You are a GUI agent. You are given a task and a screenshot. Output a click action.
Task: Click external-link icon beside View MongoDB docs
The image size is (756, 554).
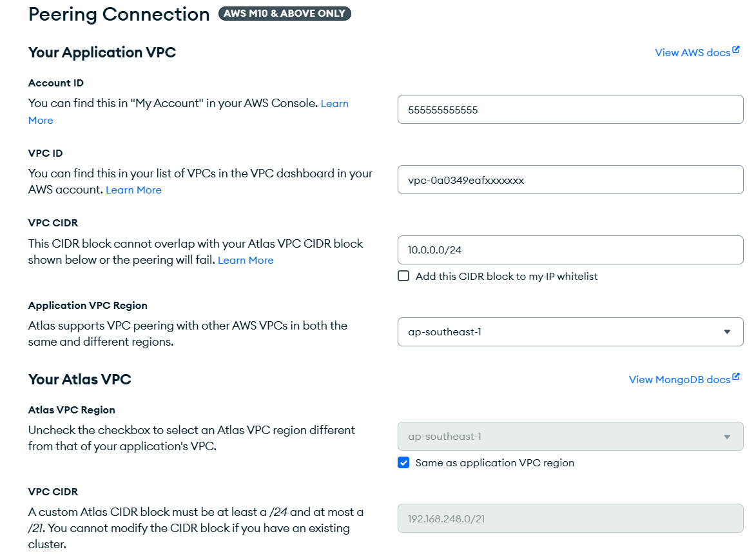coord(736,377)
